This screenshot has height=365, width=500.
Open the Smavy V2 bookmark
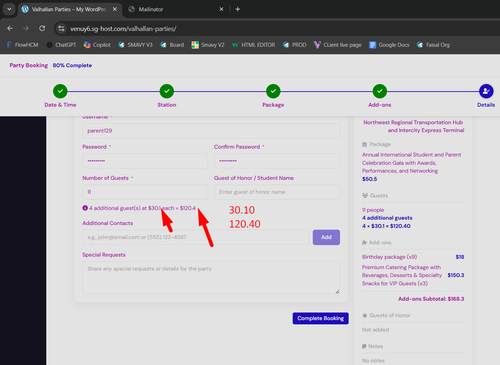click(x=208, y=45)
